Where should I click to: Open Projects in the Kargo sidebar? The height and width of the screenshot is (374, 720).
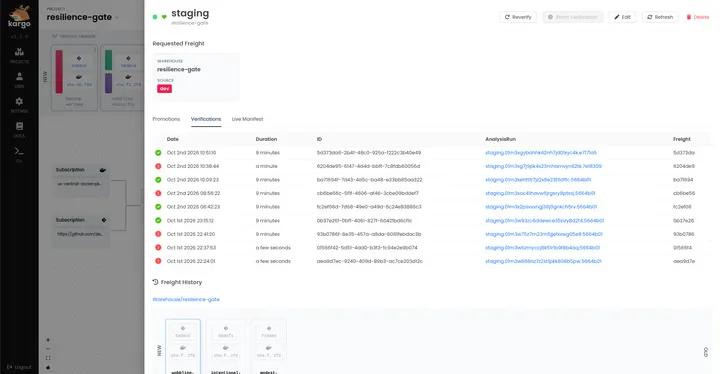point(19,55)
